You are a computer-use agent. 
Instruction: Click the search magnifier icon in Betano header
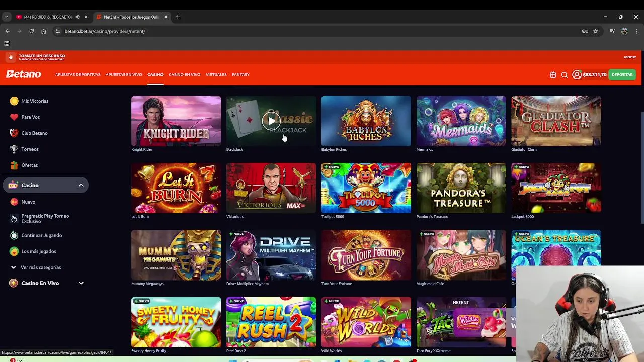coord(565,75)
